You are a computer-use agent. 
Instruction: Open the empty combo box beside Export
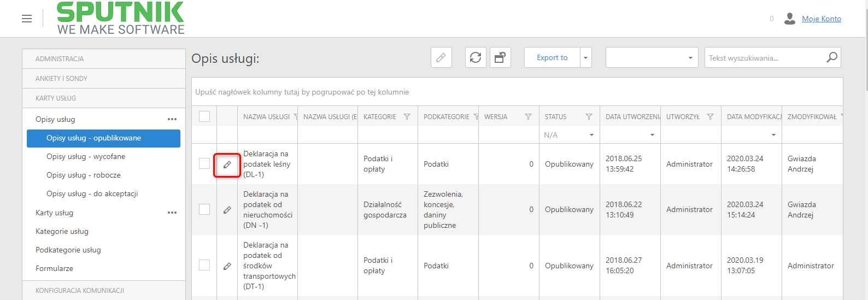(652, 57)
